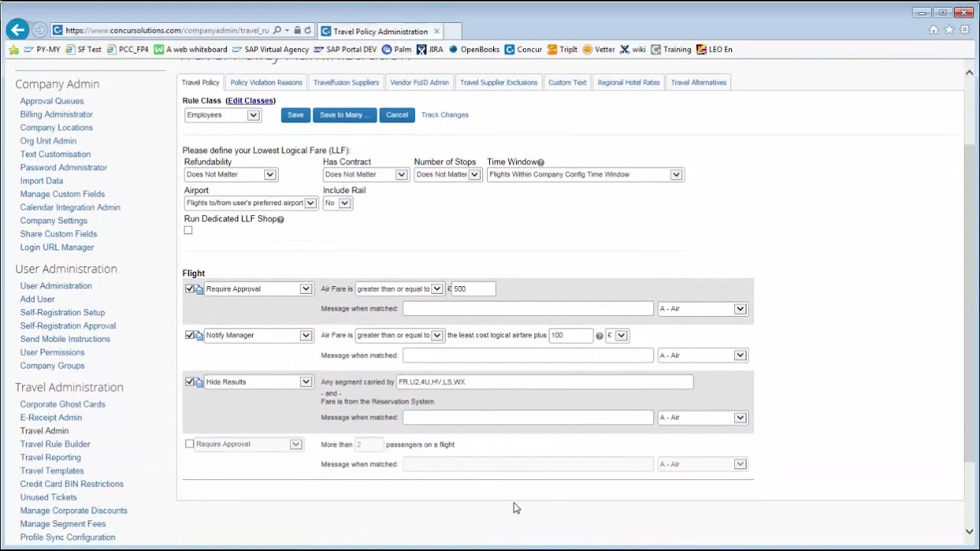Click the Save button

296,115
